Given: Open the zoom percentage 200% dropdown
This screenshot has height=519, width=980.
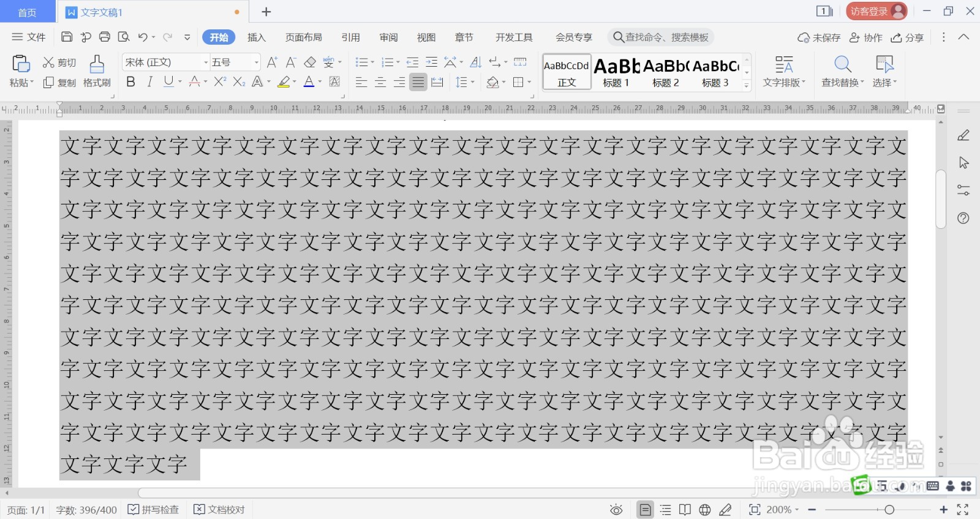Looking at the screenshot, I should tap(782, 510).
